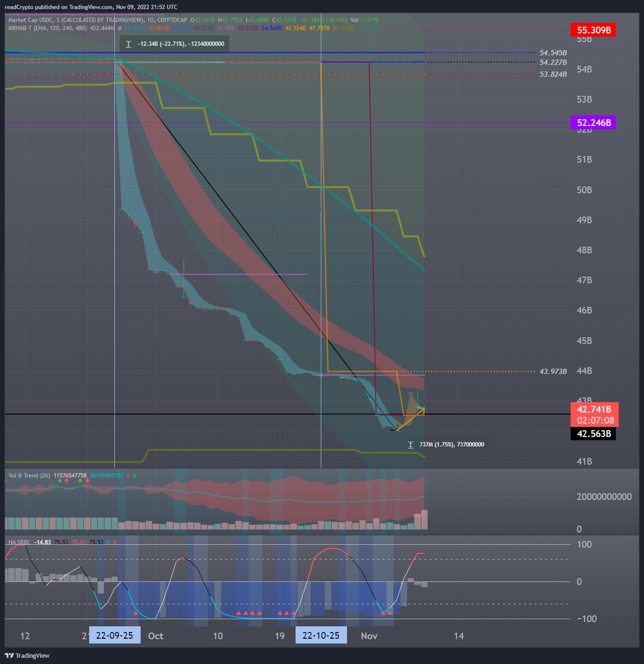
Task: Click the Nov label on the time axis
Action: [x=369, y=636]
